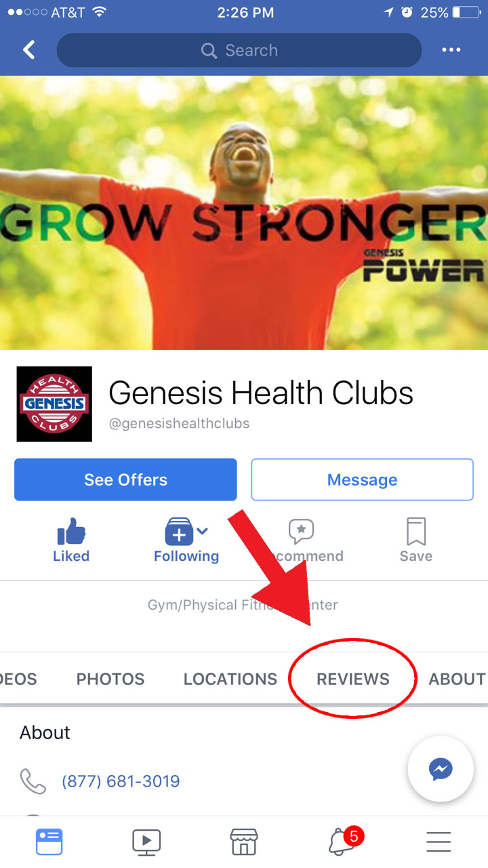Tap the back arrow icon
This screenshot has height=868, width=488.
click(x=28, y=50)
